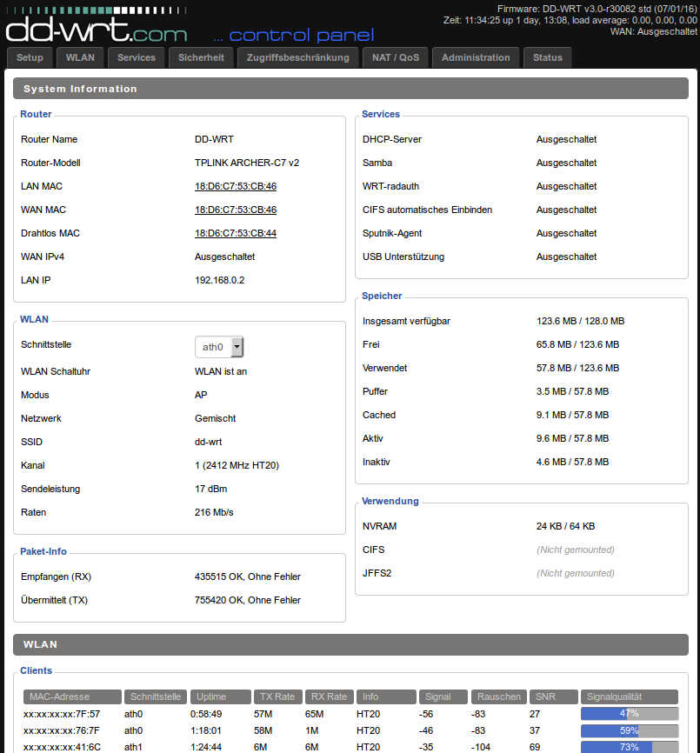Click the NVRAM usage 24 KB / 64 KB

pos(565,526)
